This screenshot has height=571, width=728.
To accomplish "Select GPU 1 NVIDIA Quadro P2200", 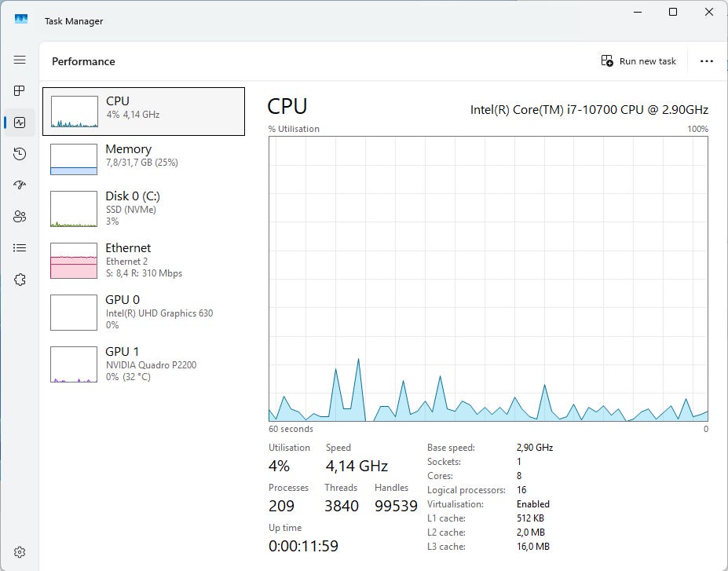I will point(144,364).
